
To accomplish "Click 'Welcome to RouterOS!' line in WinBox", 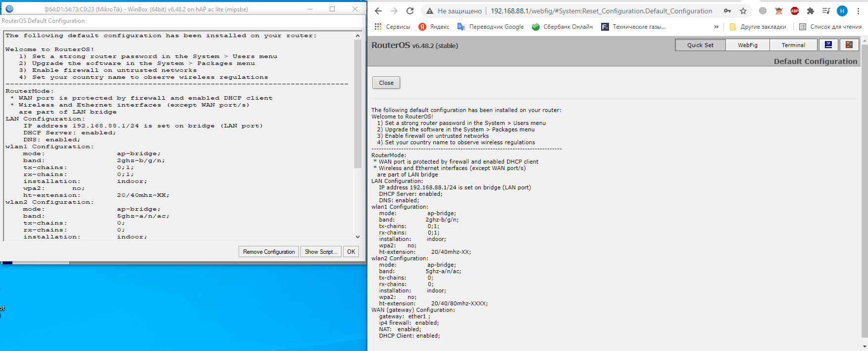I will 50,50.
